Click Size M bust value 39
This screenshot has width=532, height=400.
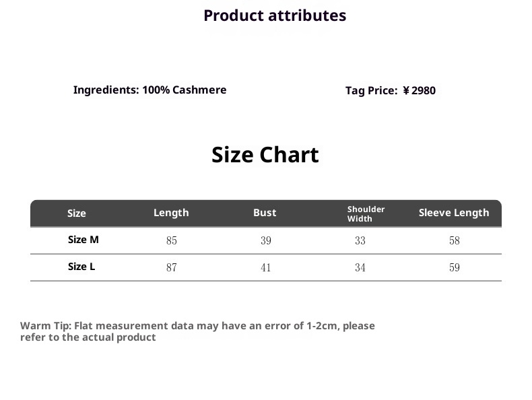point(265,240)
